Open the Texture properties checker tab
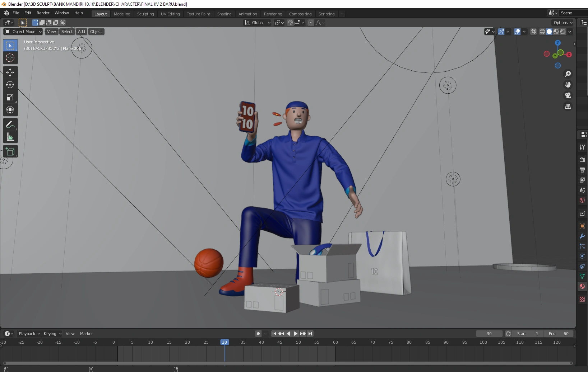The image size is (588, 372). 582,299
